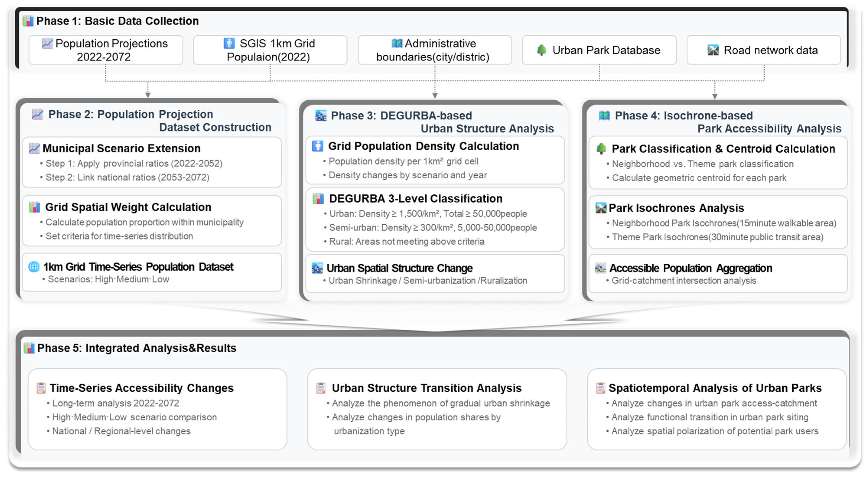Click the Phase 5: Integrated Analysis&Results title
Image resolution: width=868 pixels, height=477 pixels.
(137, 348)
